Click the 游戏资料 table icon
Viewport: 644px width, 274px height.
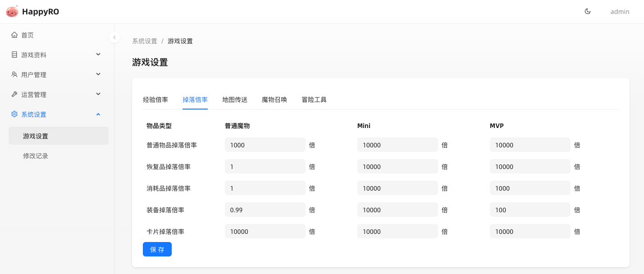[x=14, y=55]
